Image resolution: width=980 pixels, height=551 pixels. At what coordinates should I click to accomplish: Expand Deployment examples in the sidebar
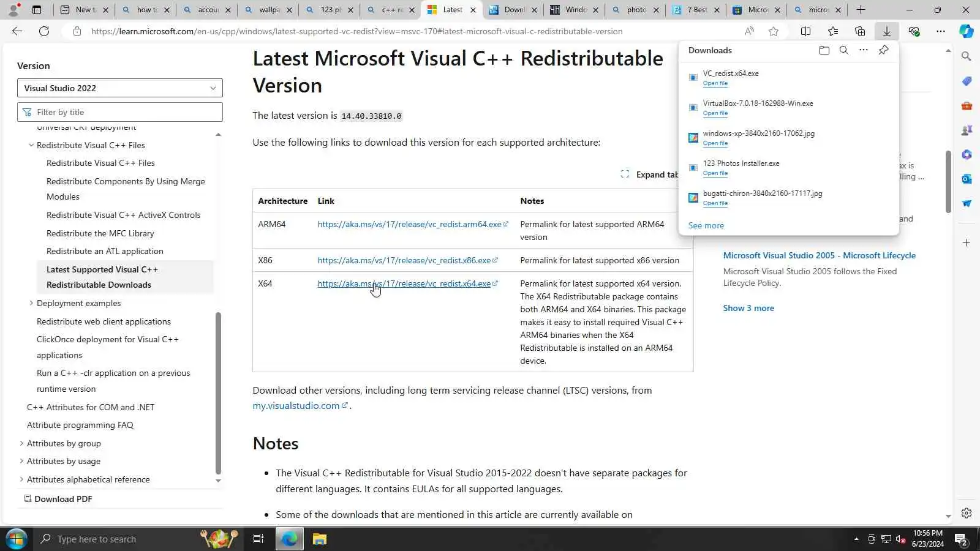click(x=31, y=303)
